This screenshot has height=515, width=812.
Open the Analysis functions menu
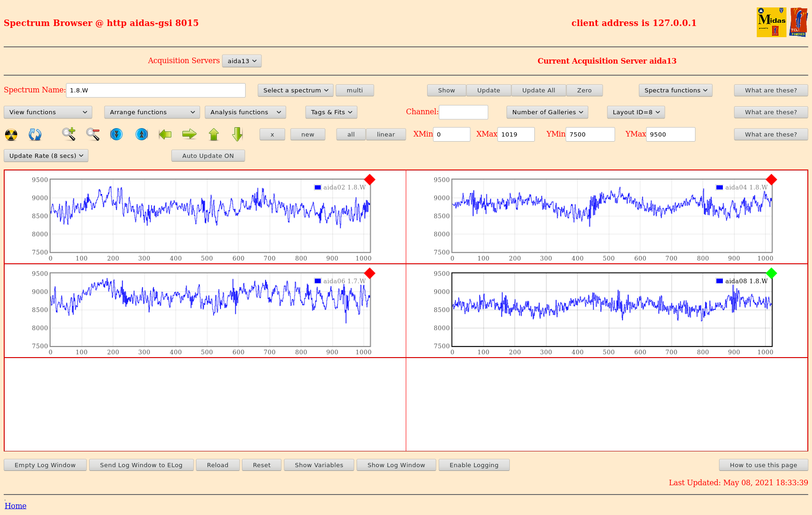(x=245, y=112)
